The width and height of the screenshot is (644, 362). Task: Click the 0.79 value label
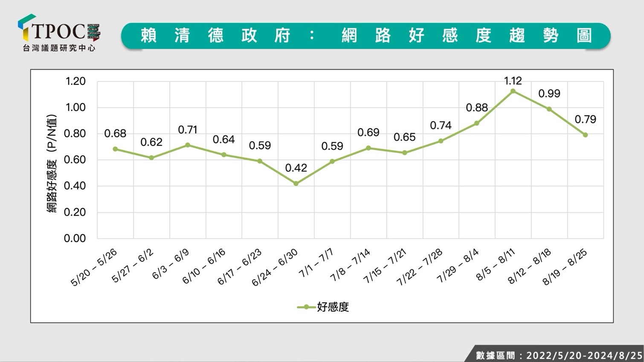click(x=586, y=119)
